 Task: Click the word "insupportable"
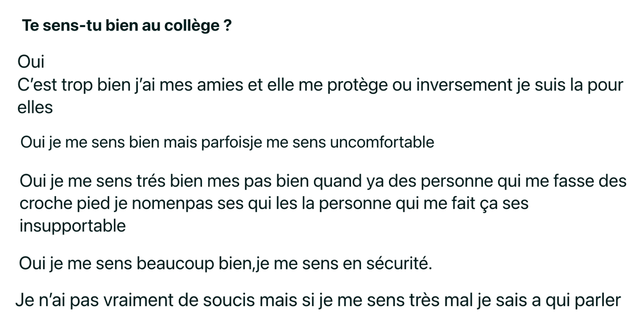(x=73, y=226)
